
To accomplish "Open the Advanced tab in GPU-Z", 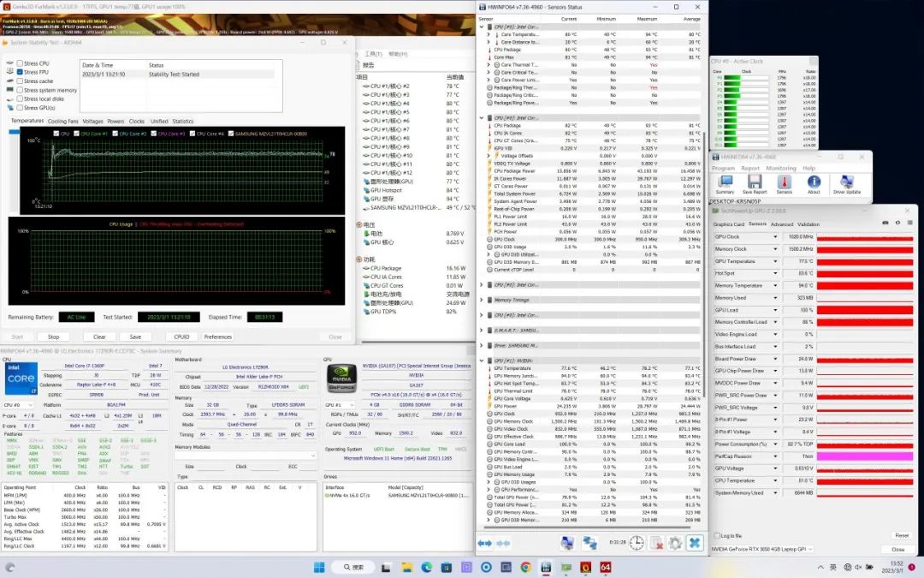I will click(782, 223).
